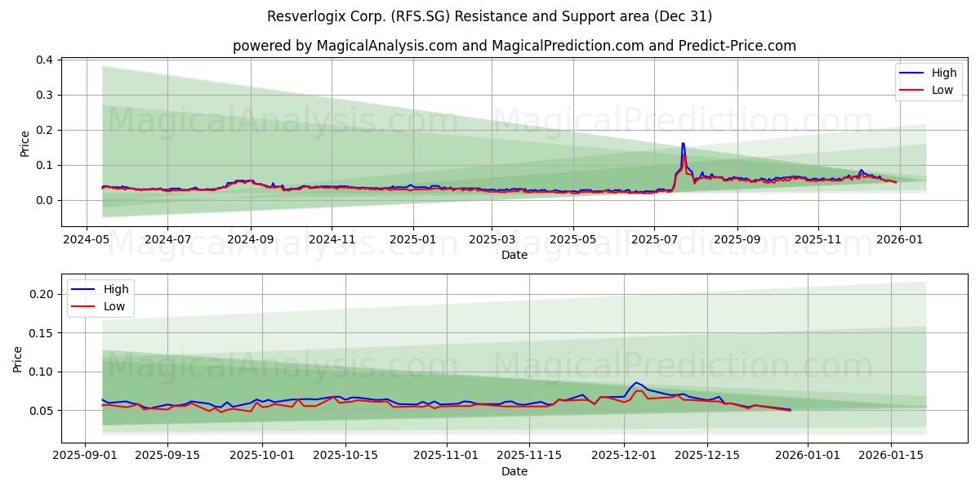Click 'Low' in the top chart legend

pos(942,90)
